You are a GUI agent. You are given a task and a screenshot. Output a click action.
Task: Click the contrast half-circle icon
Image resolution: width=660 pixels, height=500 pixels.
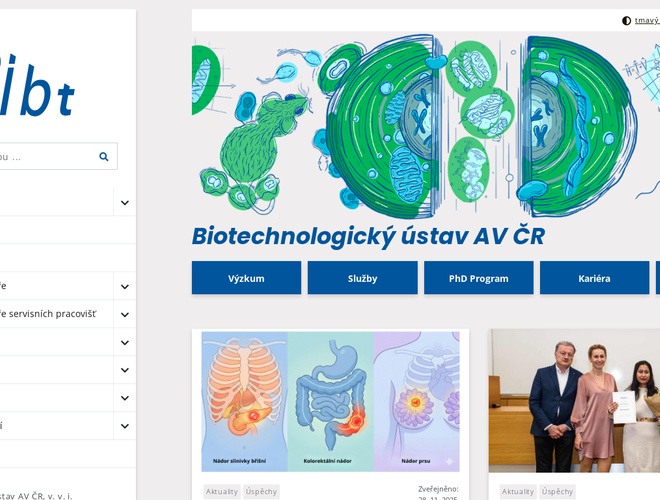[x=626, y=20]
